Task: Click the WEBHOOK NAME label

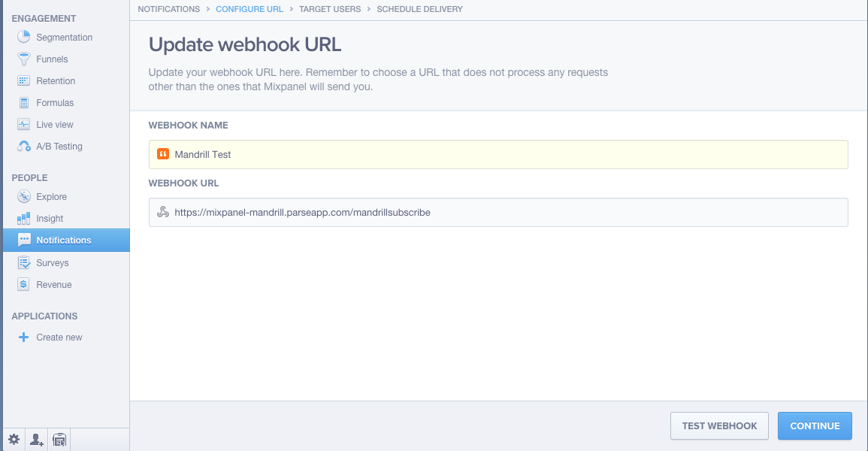Action: pos(188,125)
